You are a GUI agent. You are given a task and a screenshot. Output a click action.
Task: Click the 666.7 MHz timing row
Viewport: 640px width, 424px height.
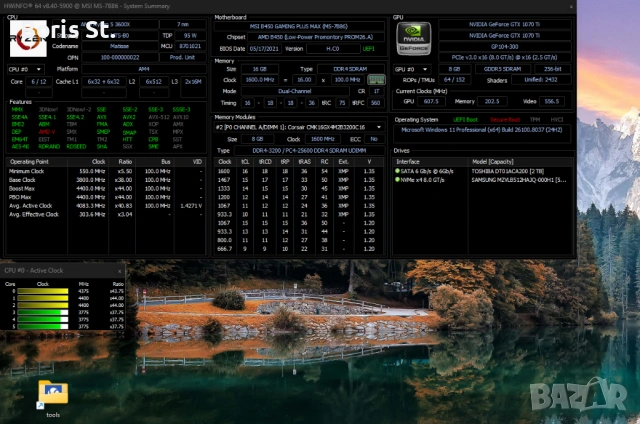(x=299, y=249)
